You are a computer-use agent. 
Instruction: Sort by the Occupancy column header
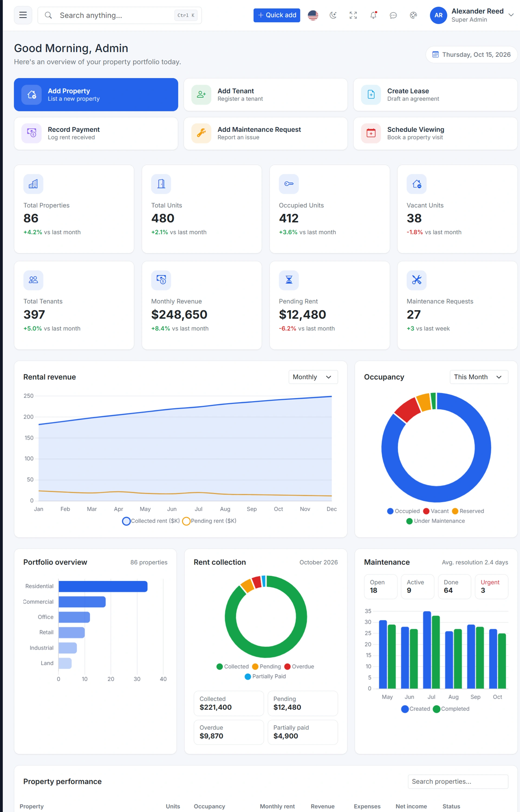pyautogui.click(x=209, y=806)
